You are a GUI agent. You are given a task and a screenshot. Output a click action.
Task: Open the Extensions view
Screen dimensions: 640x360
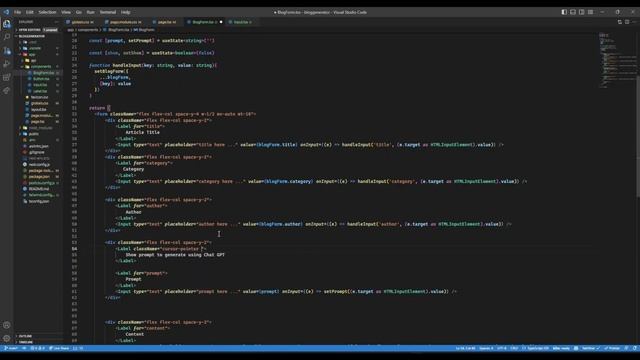[7, 77]
